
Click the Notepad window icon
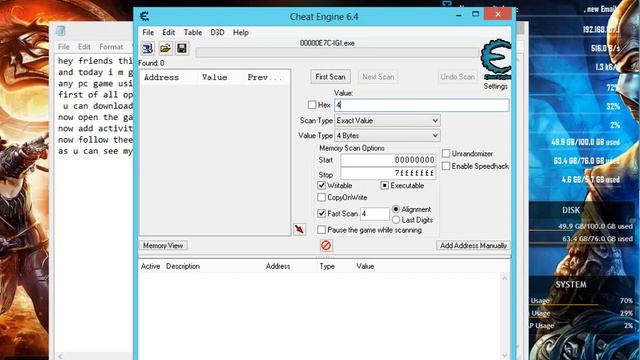pos(61,31)
